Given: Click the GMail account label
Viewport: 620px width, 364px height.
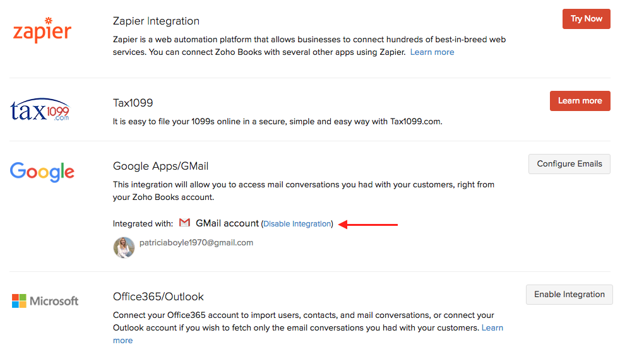Looking at the screenshot, I should pos(227,223).
